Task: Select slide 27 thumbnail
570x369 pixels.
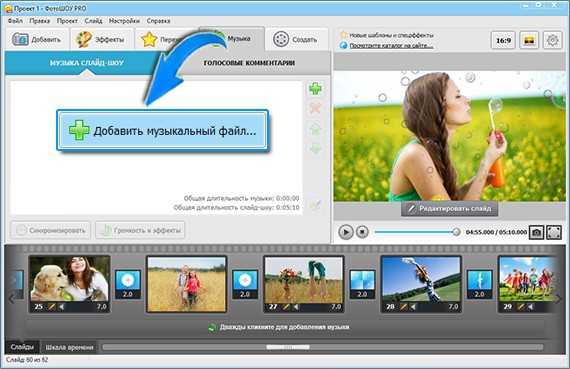Action: click(304, 284)
